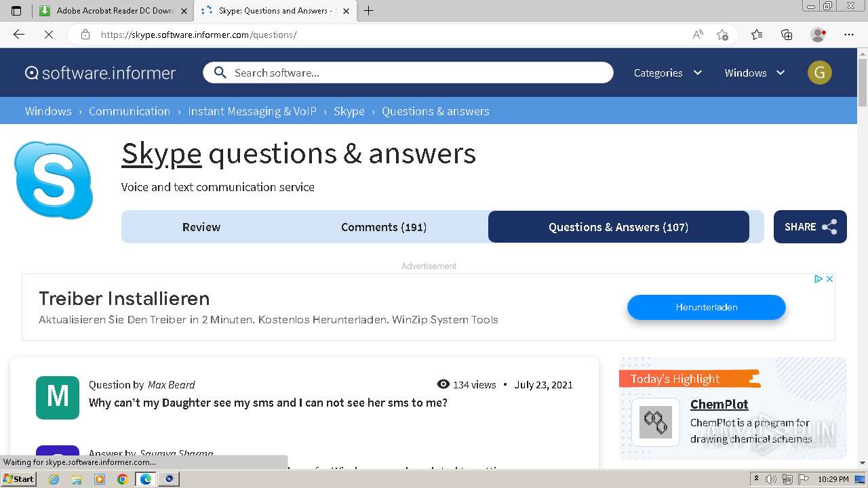The width and height of the screenshot is (868, 488).
Task: Click the AdChoices triangle icon
Action: [x=818, y=279]
